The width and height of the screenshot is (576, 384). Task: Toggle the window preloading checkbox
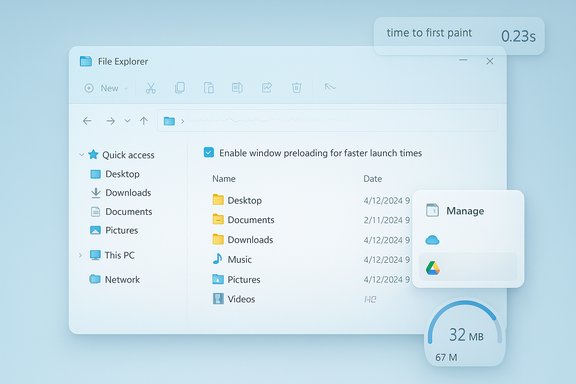(x=209, y=152)
